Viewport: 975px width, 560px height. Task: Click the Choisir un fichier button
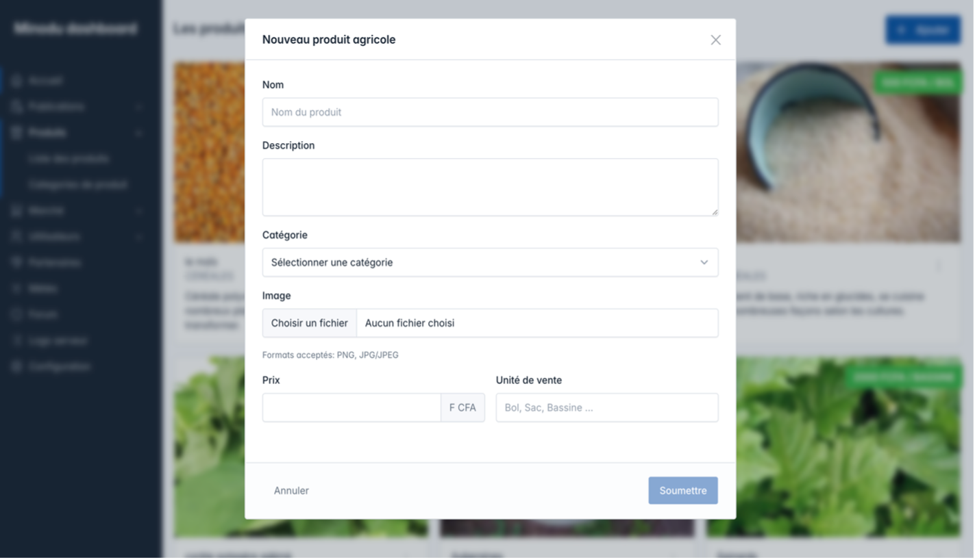coord(309,323)
